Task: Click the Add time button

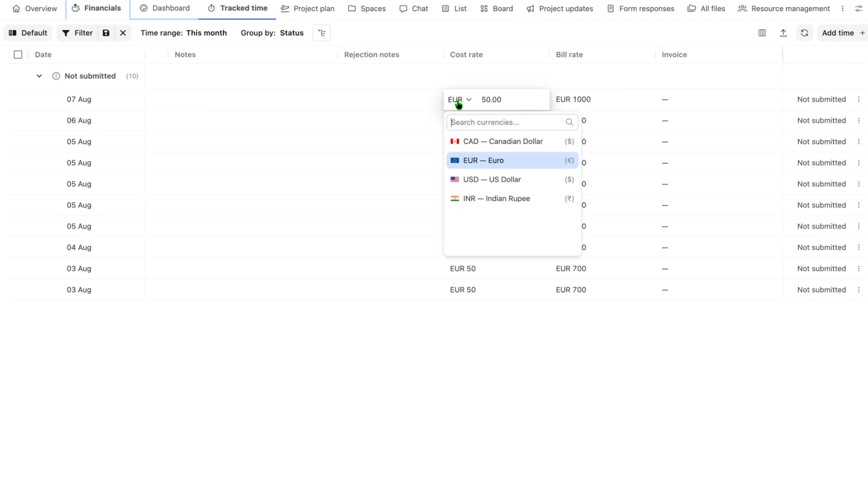Action: [843, 33]
